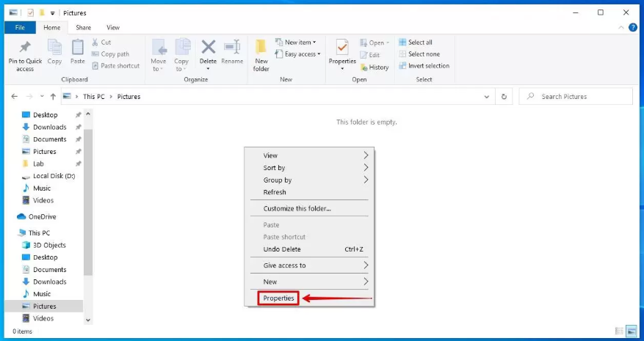Click the blue Help question mark
The image size is (644, 341).
[x=633, y=27]
